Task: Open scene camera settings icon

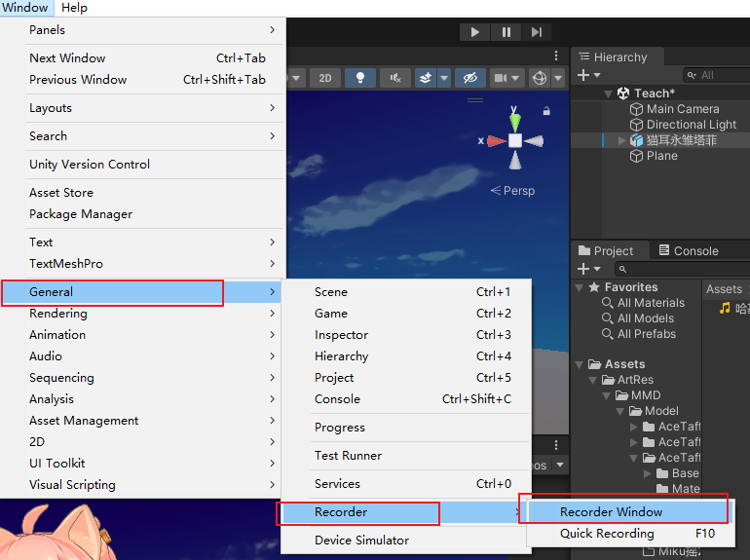Action: pyautogui.click(x=501, y=78)
